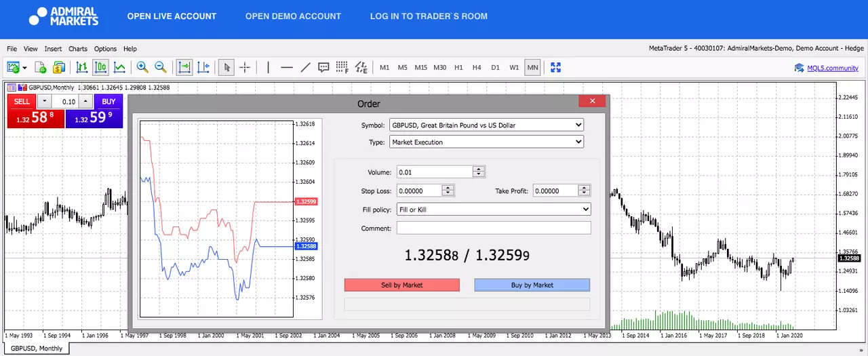Click the Take Profit spinner arrows
This screenshot has height=356, width=868.
(585, 191)
